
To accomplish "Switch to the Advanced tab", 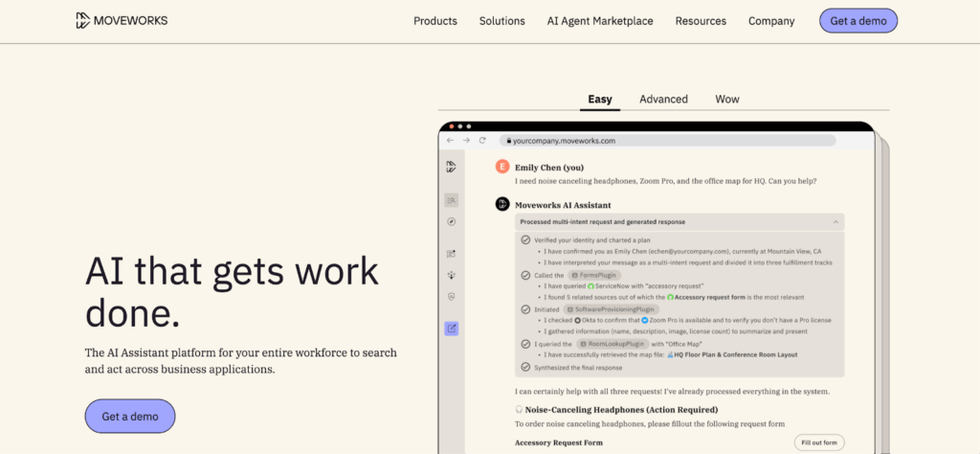I will pos(663,99).
